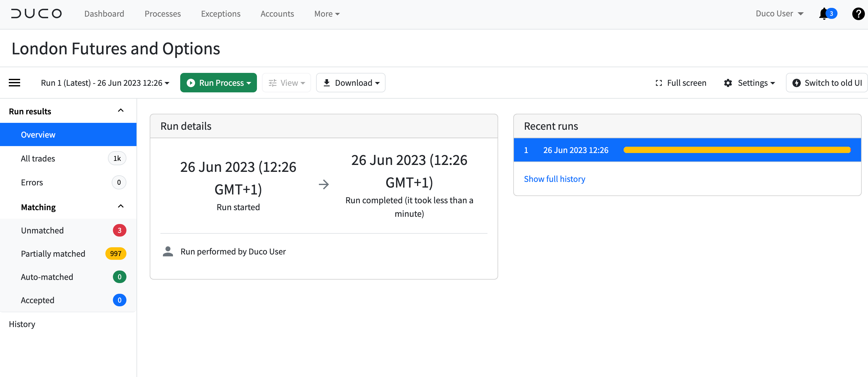Open the run selector dropdown

pos(104,82)
